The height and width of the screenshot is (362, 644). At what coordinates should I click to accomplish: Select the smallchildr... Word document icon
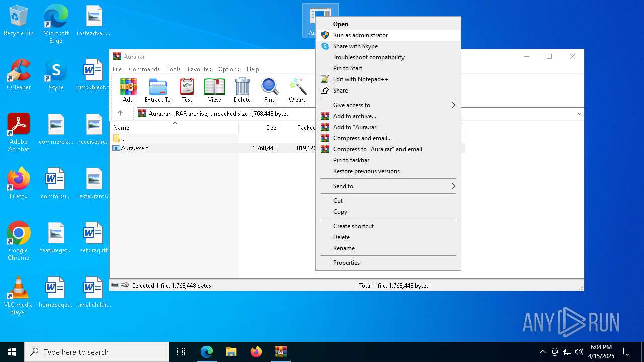94,292
